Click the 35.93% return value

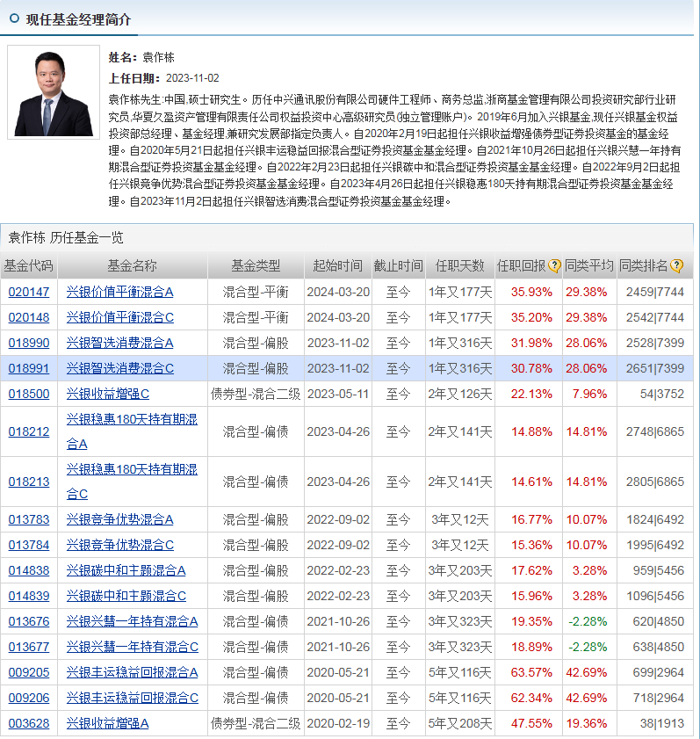(531, 292)
